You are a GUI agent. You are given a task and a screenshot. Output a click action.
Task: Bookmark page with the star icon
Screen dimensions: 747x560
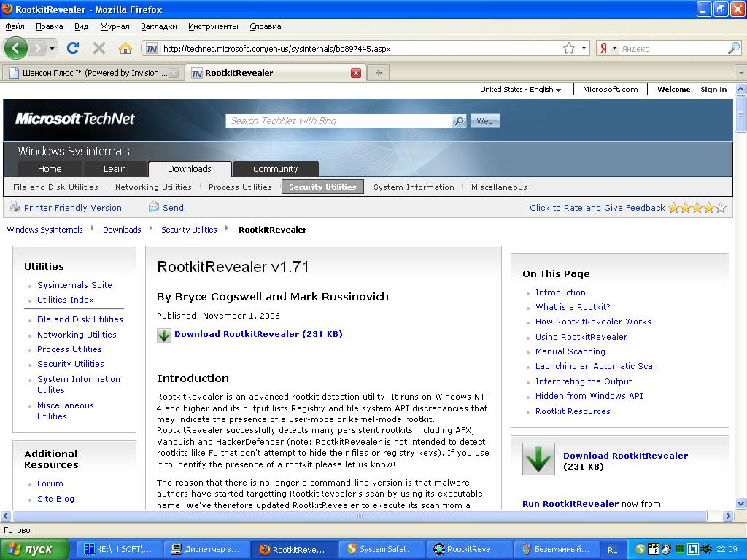click(568, 48)
